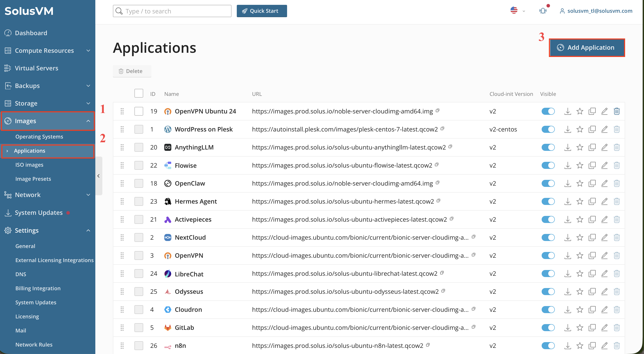Click the download icon for Odysseus
Viewport: 644px width, 354px height.
pyautogui.click(x=568, y=292)
